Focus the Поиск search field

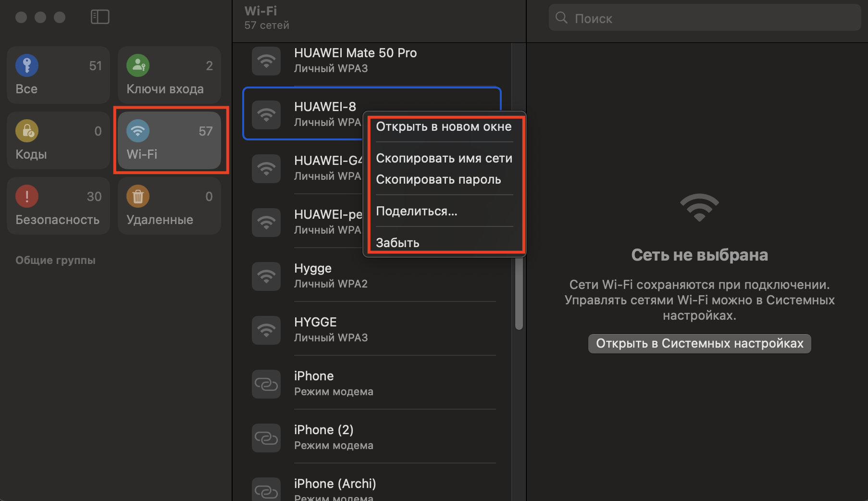705,18
